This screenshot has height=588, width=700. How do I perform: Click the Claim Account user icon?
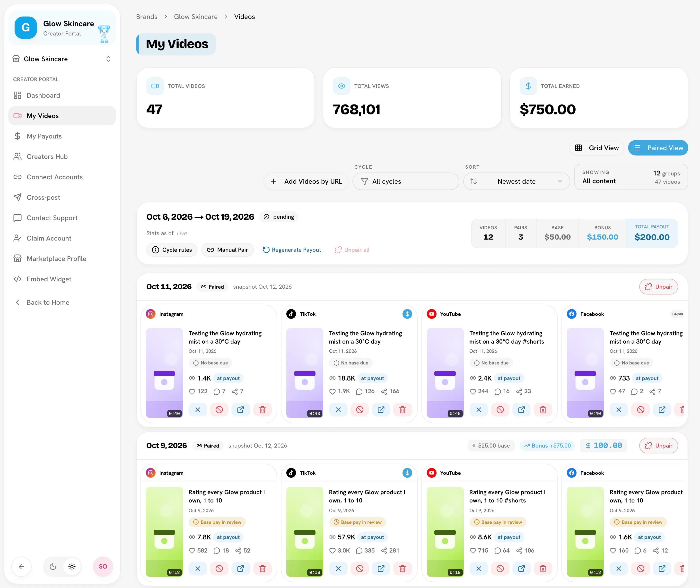pyautogui.click(x=17, y=238)
